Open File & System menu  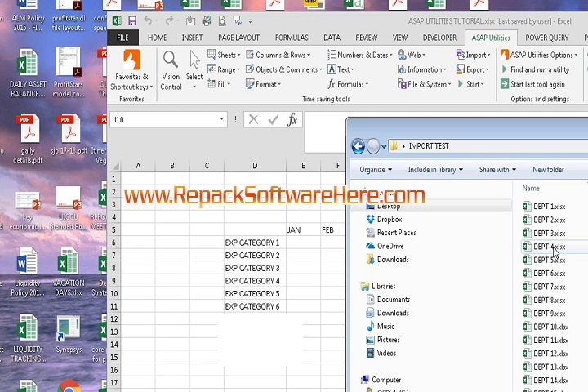click(424, 84)
